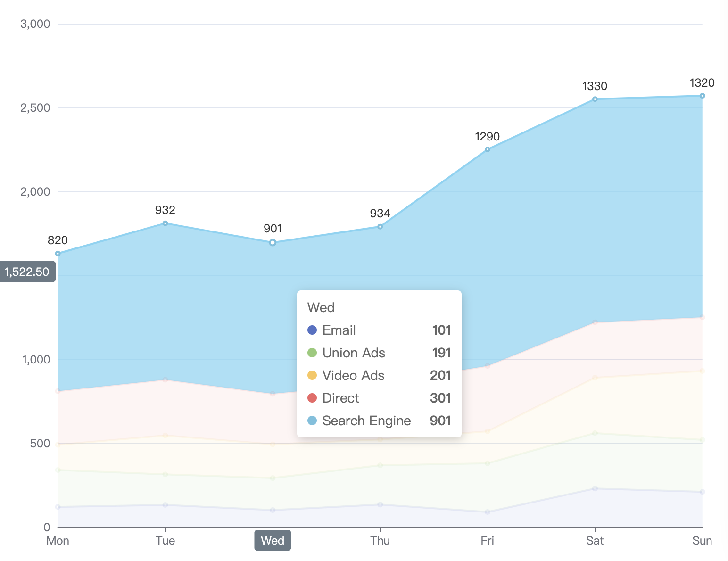Click the highlighted point above Wed

(273, 242)
